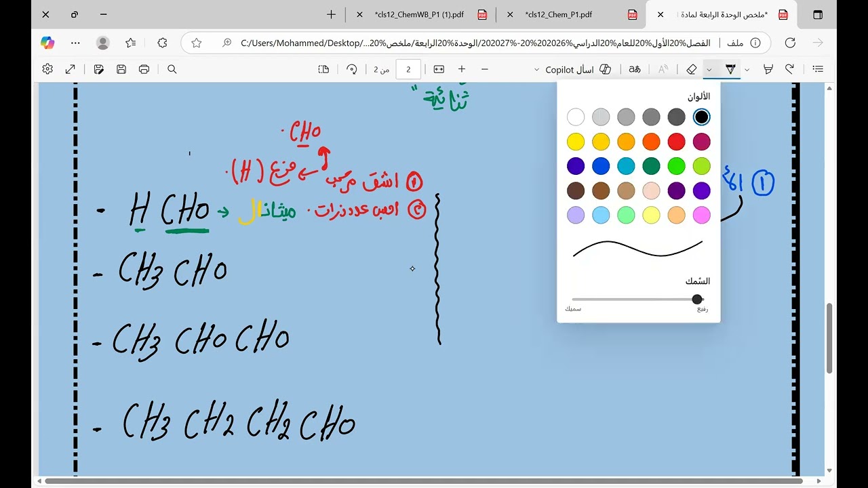Click the Save As icon with pencil
Screen dimensions: 868x488
pyautogui.click(x=99, y=69)
